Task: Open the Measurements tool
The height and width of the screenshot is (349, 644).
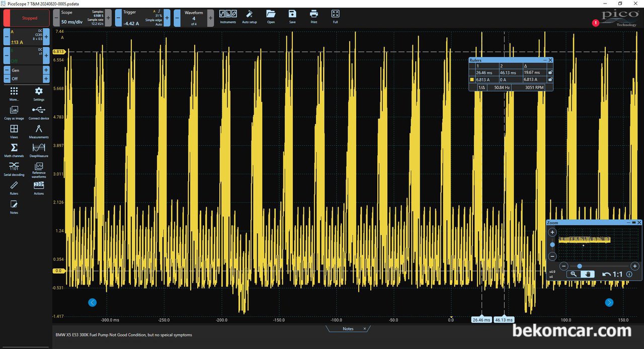Action: click(39, 131)
